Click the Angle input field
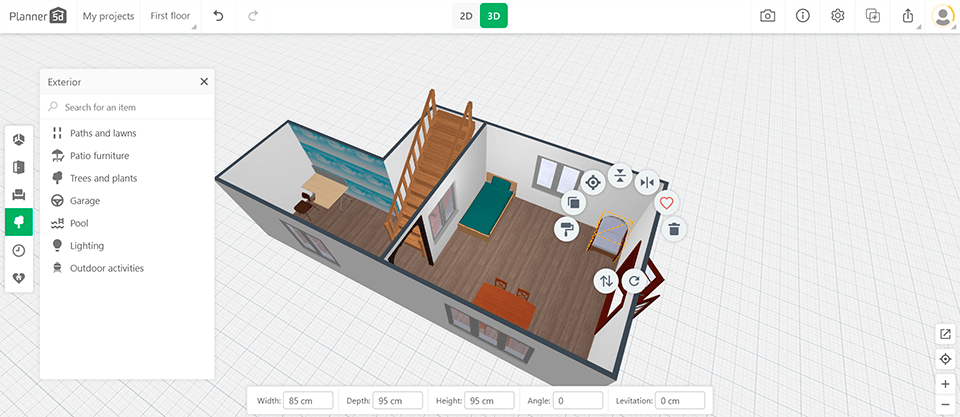The height and width of the screenshot is (417, 960). (578, 401)
